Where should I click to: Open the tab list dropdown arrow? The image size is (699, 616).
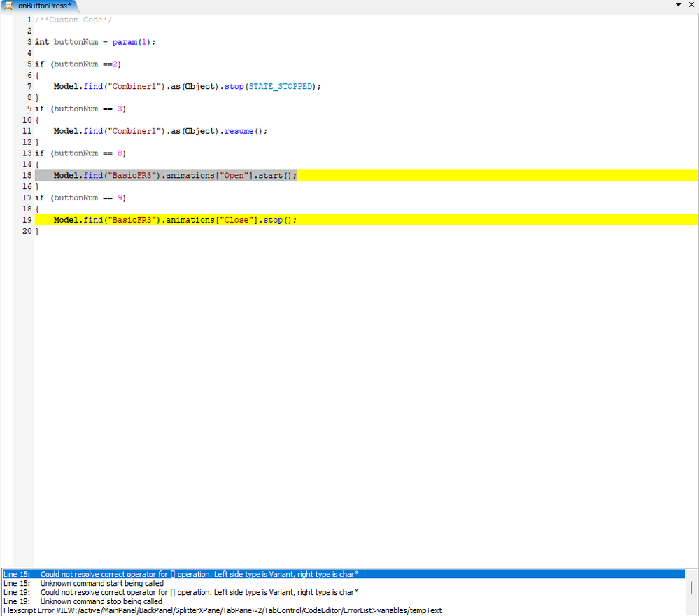coord(679,5)
